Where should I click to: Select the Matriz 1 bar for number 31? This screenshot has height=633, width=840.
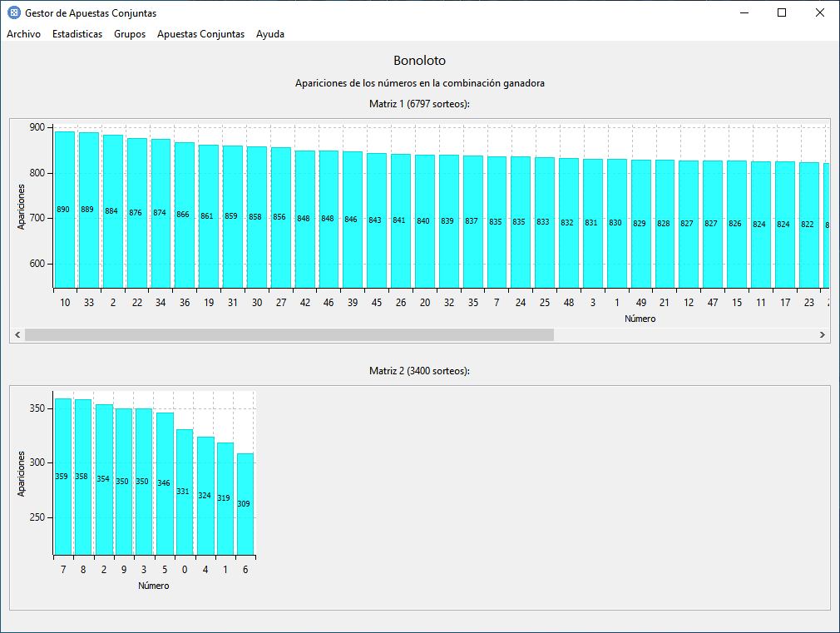tap(233, 216)
